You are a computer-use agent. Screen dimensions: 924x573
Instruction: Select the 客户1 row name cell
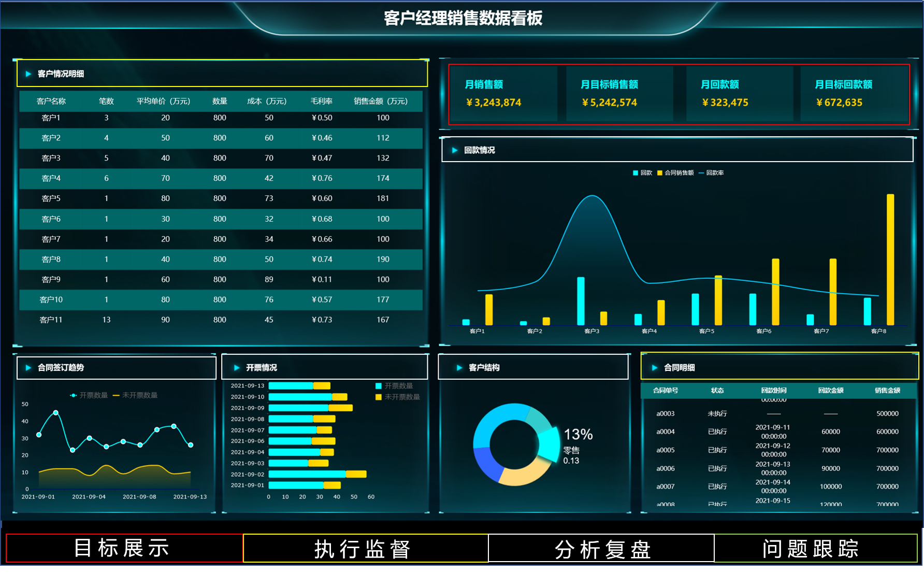[51, 118]
